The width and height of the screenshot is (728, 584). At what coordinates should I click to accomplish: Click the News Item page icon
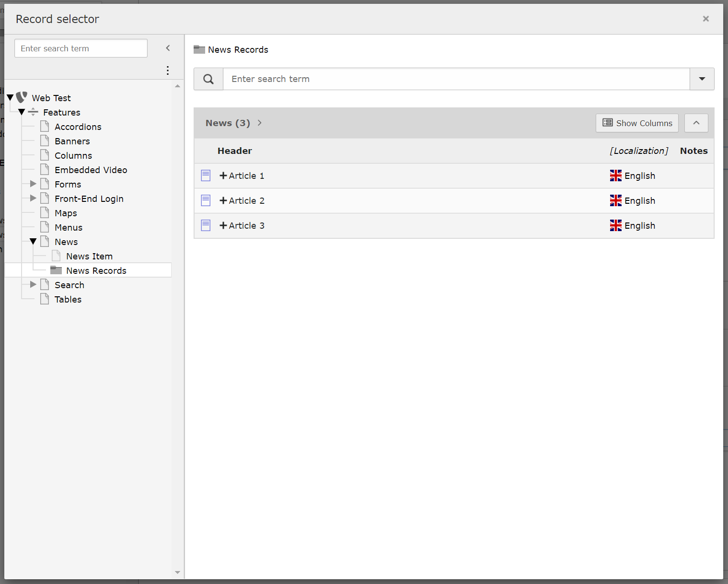(56, 256)
